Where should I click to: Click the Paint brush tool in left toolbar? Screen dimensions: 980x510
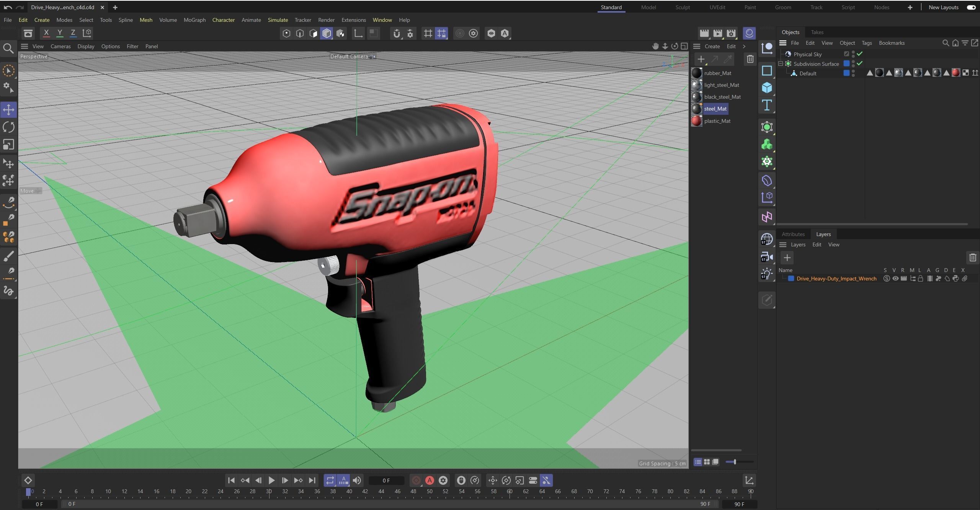(x=8, y=256)
